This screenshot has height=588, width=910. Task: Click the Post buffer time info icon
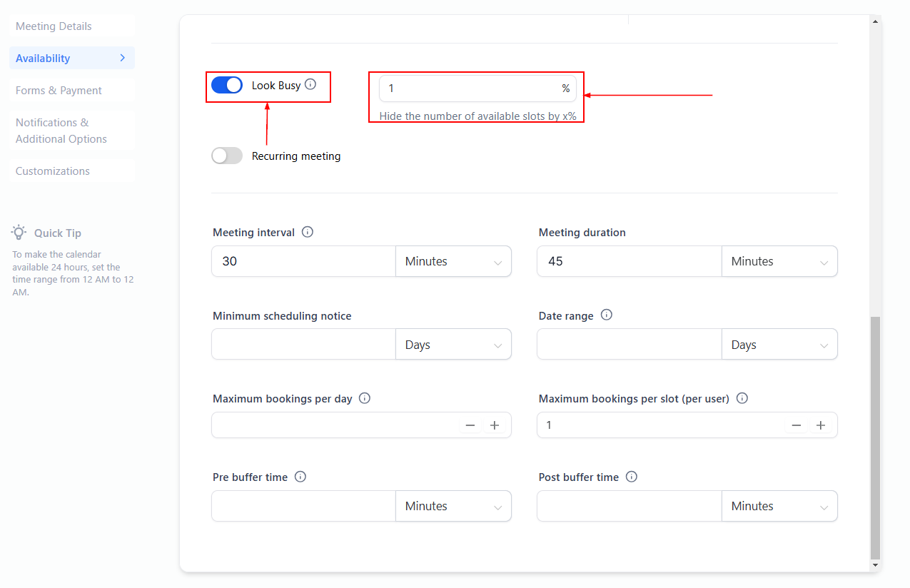point(632,477)
